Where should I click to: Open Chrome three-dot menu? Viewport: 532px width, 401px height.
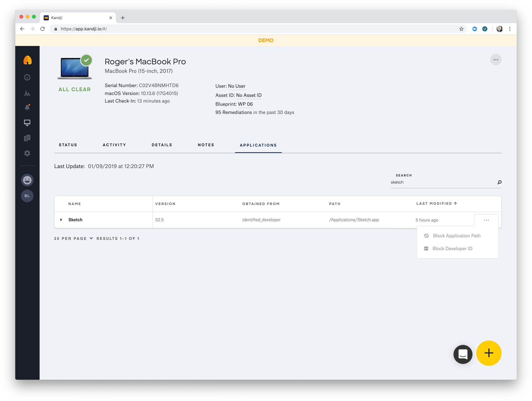click(x=510, y=29)
